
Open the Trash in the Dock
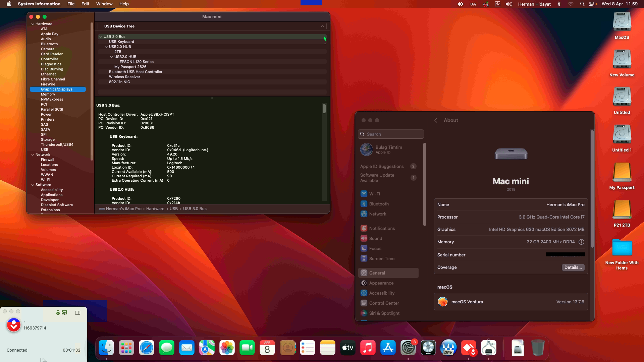538,348
